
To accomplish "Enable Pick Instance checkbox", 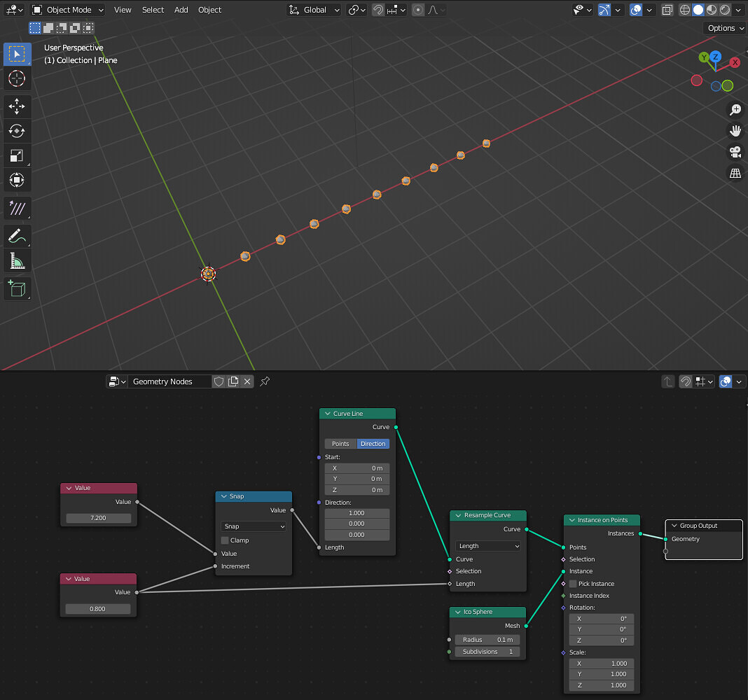I will pos(573,584).
